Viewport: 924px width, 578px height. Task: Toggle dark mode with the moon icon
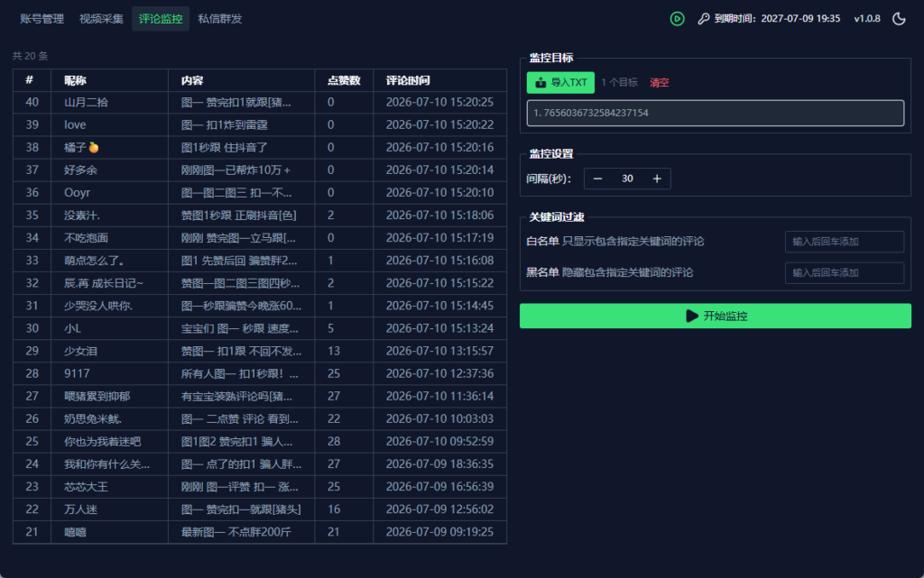click(x=899, y=19)
